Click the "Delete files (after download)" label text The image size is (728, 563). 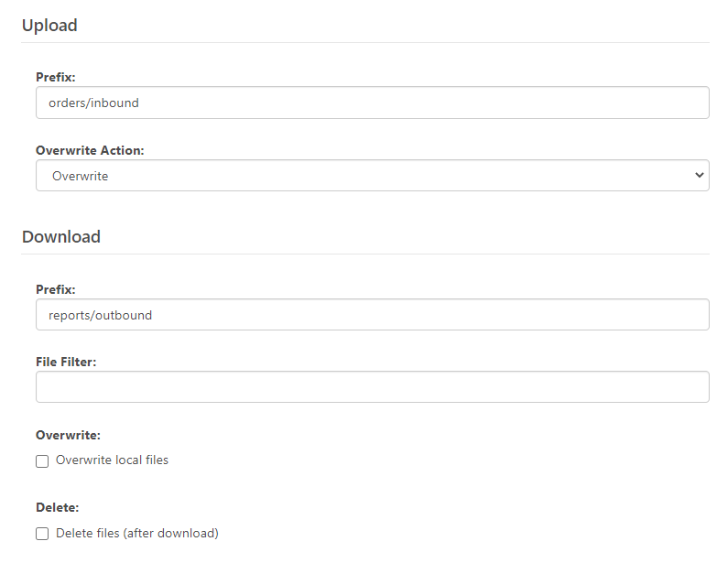[x=137, y=533]
